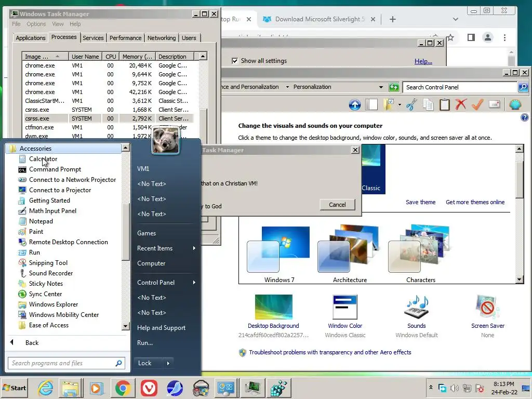Click the blue help question mark icon

pyautogui.click(x=525, y=118)
